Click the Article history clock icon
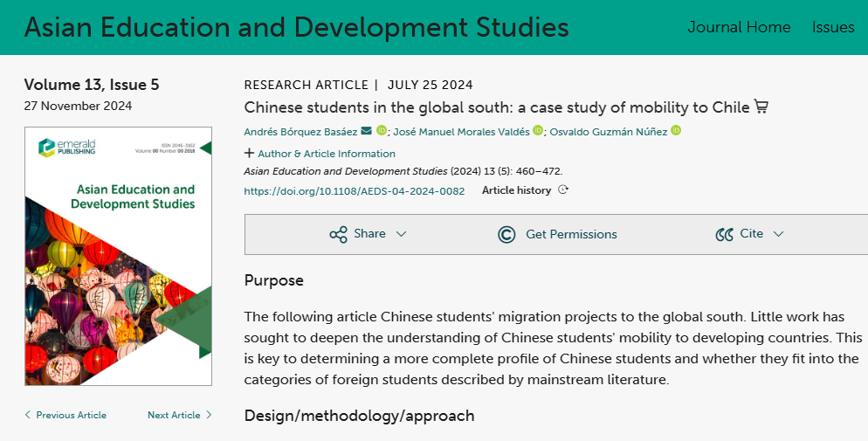 click(563, 190)
